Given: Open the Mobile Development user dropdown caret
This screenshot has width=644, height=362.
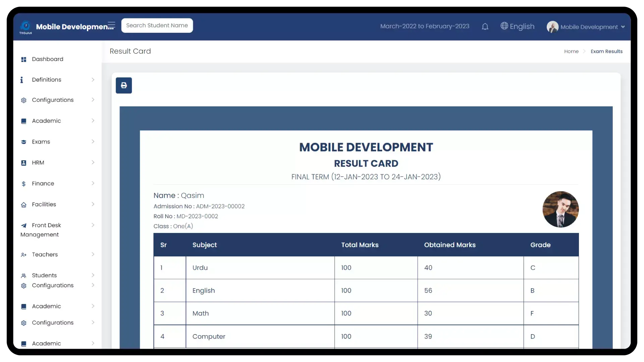Looking at the screenshot, I should click(x=623, y=27).
